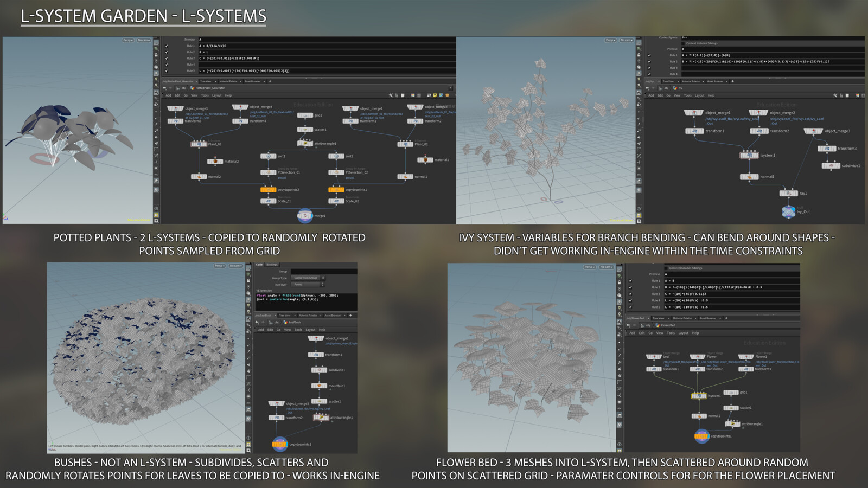Open Run Over Points dropdown in LeafBush wrangle

pyautogui.click(x=308, y=284)
